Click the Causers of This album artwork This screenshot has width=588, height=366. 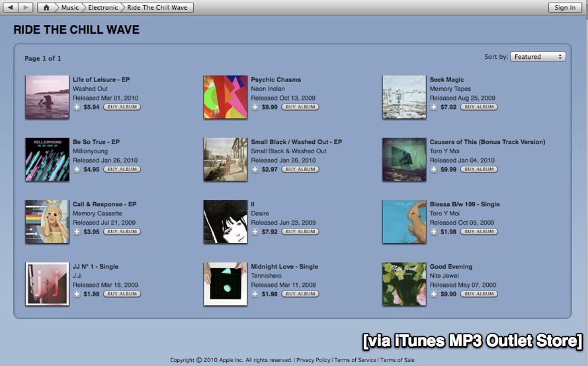[404, 159]
